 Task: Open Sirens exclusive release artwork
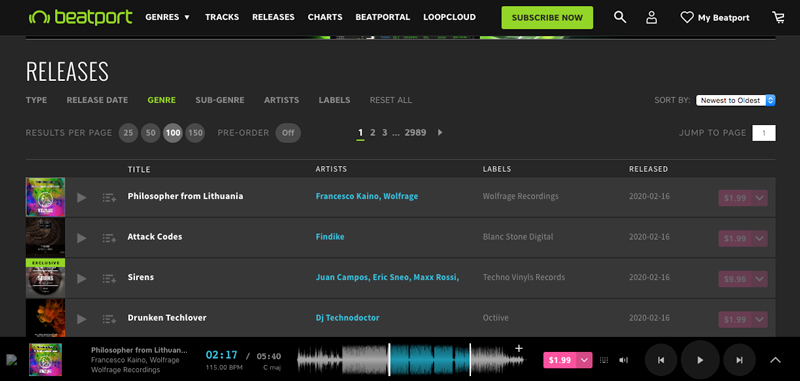pyautogui.click(x=45, y=278)
